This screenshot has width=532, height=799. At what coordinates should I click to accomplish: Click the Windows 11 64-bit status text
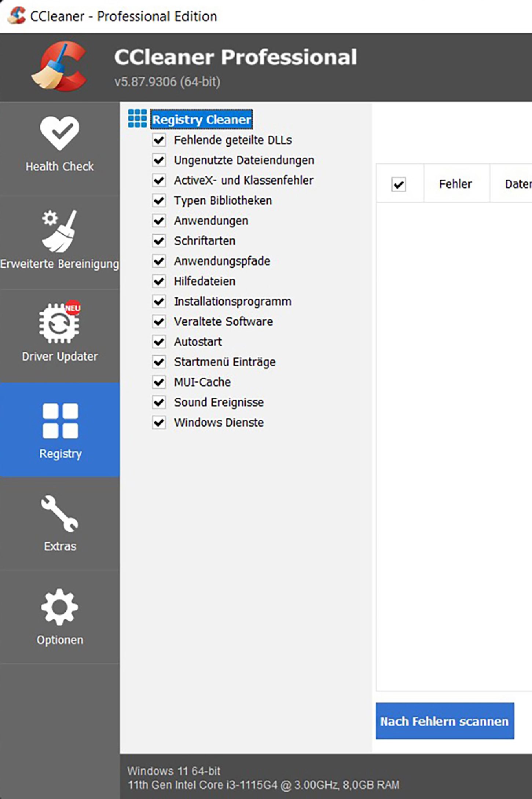pos(174,771)
